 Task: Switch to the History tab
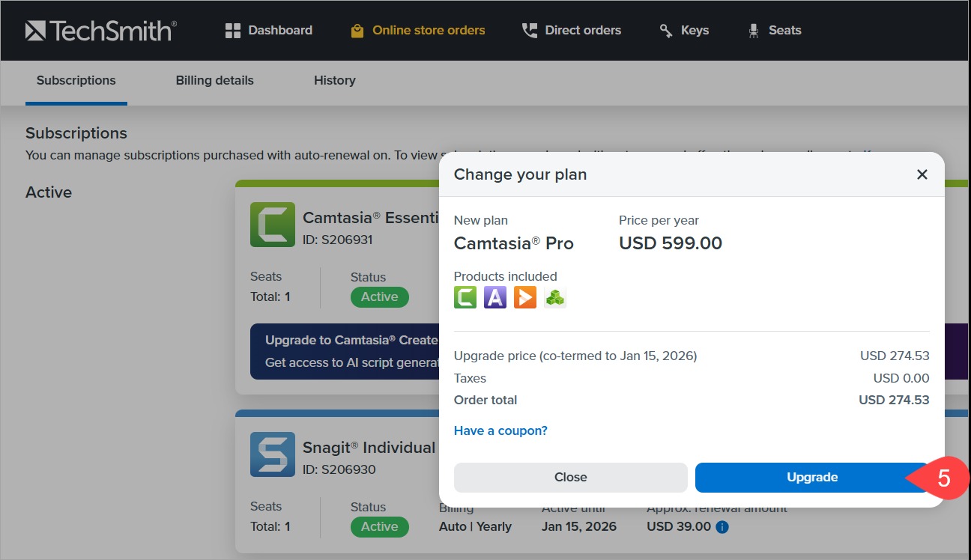tap(335, 81)
